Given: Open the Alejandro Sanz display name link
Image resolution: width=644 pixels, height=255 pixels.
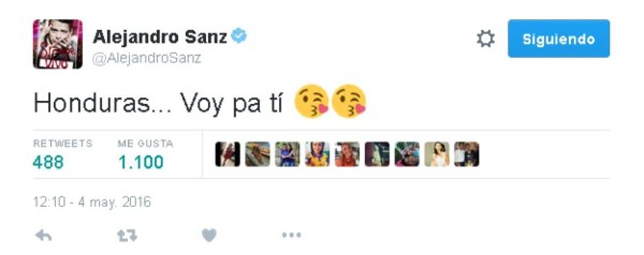Looking at the screenshot, I should [x=160, y=36].
